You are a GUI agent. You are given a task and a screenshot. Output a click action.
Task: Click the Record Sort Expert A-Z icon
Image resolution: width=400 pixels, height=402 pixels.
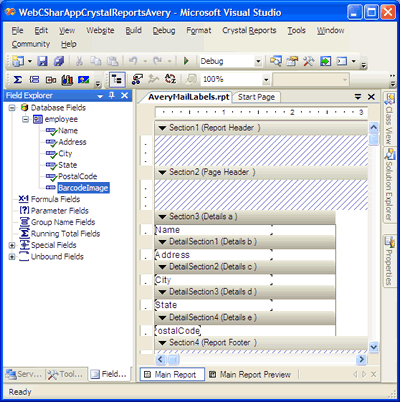[x=170, y=79]
